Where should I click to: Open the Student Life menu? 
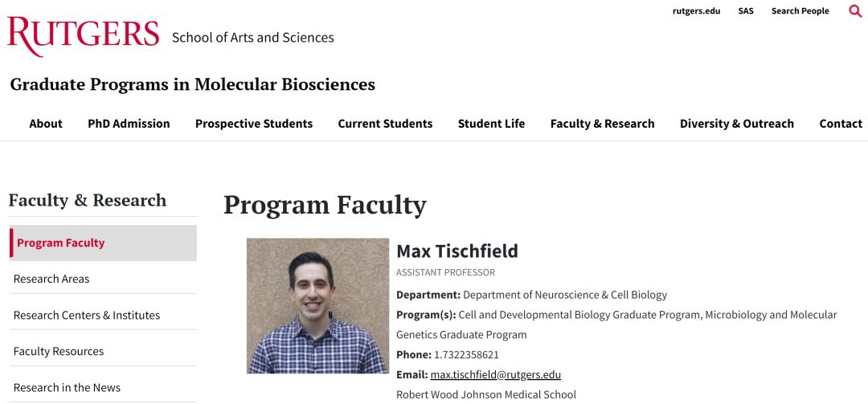coord(491,124)
